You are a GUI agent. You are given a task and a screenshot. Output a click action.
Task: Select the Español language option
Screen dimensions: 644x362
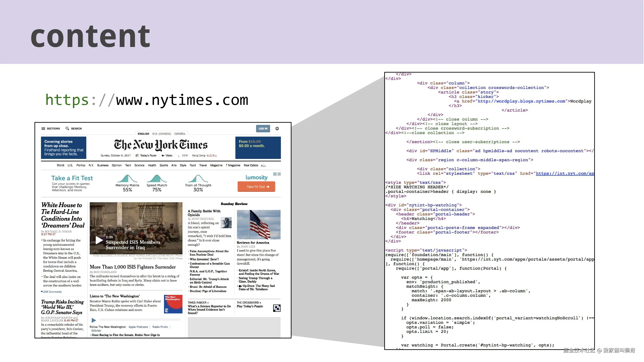pyautogui.click(x=180, y=134)
